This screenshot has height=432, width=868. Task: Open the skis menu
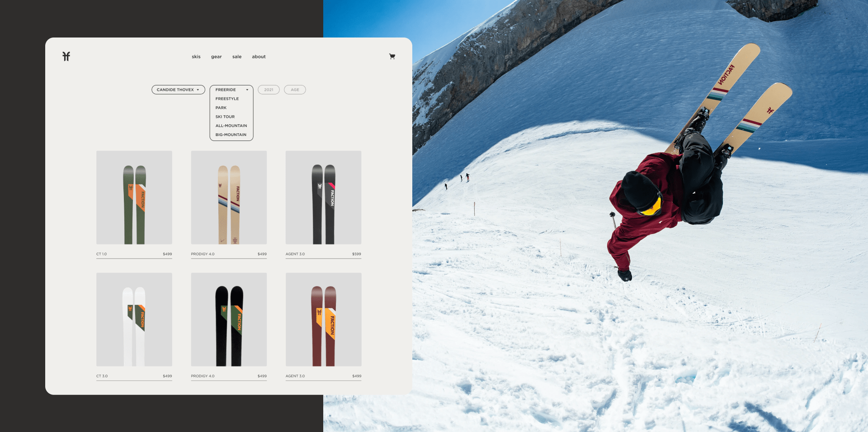point(196,57)
